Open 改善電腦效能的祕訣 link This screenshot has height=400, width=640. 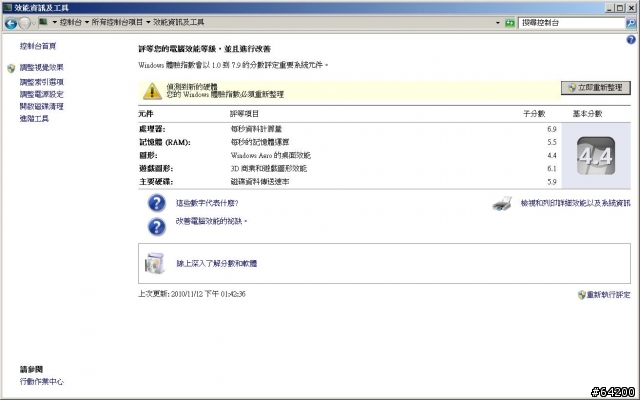pos(209,221)
